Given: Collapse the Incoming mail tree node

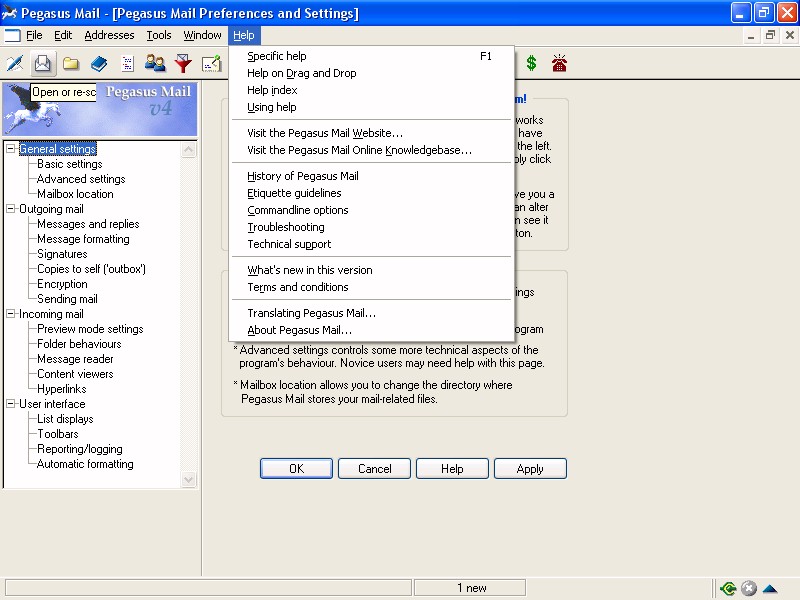Looking at the screenshot, I should coord(10,314).
